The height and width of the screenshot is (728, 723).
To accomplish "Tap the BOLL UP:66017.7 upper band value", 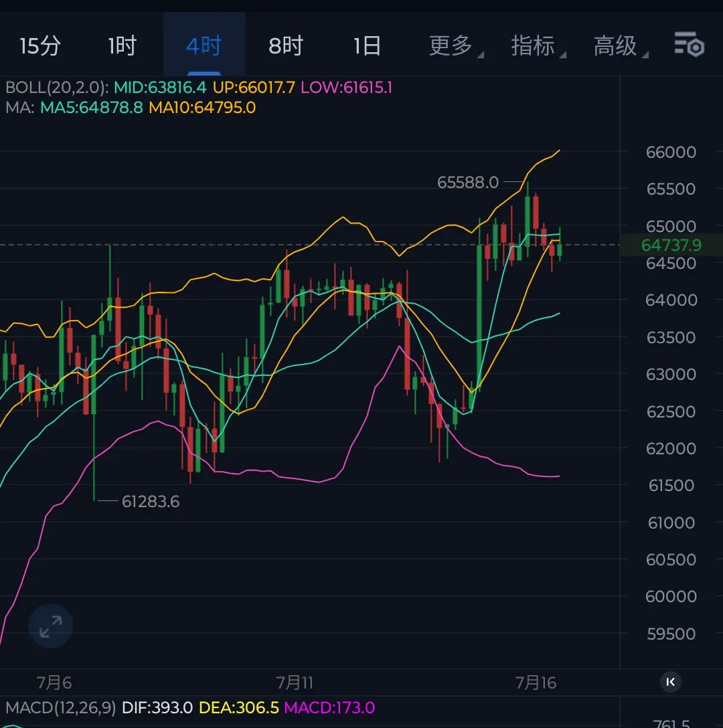I will click(254, 87).
